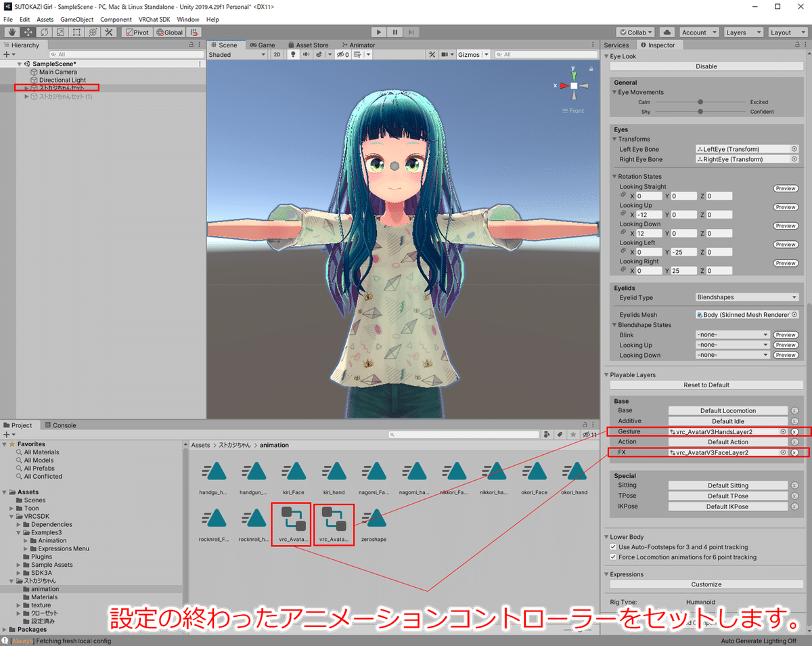Open Blink blendshape dropdown
Screen dimensions: 812x646
coord(732,335)
